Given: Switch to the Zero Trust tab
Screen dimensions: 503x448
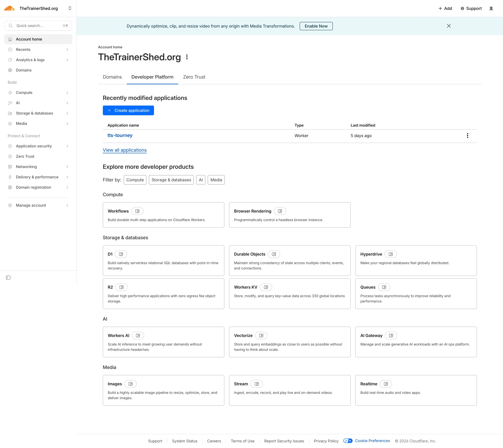Looking at the screenshot, I should click(194, 77).
